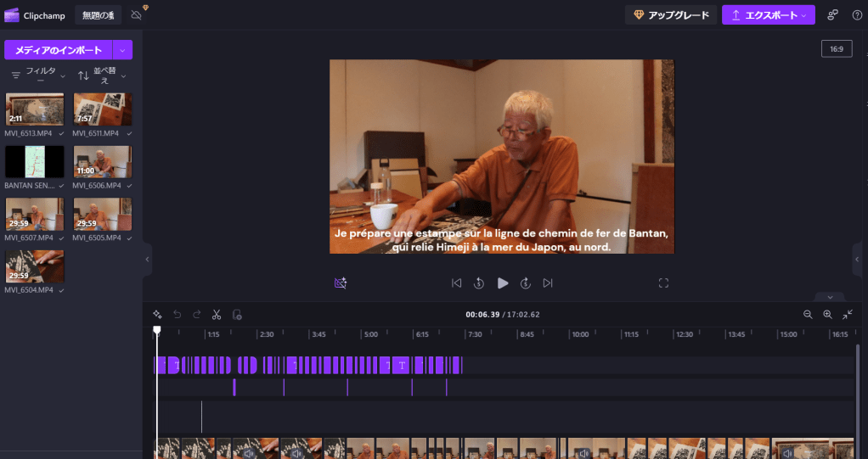
Task: Open the 無題の project title tab
Action: tap(98, 15)
